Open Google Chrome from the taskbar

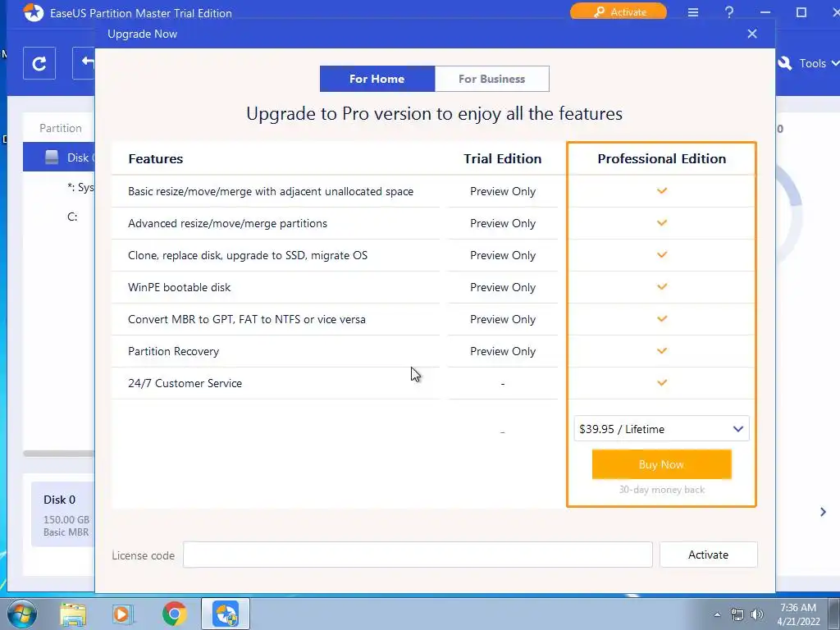click(174, 614)
